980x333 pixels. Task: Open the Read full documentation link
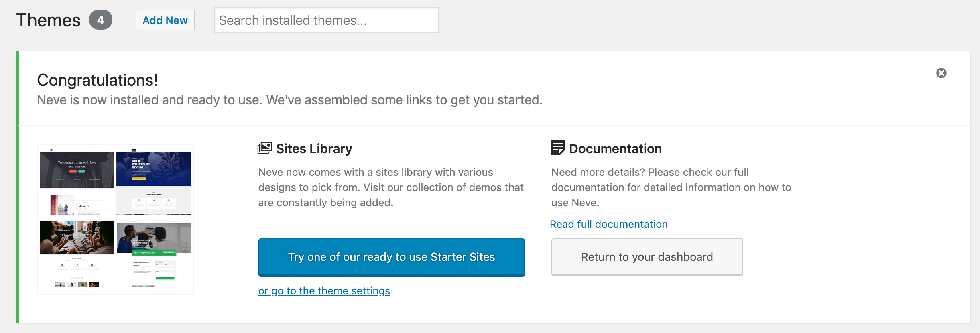608,224
